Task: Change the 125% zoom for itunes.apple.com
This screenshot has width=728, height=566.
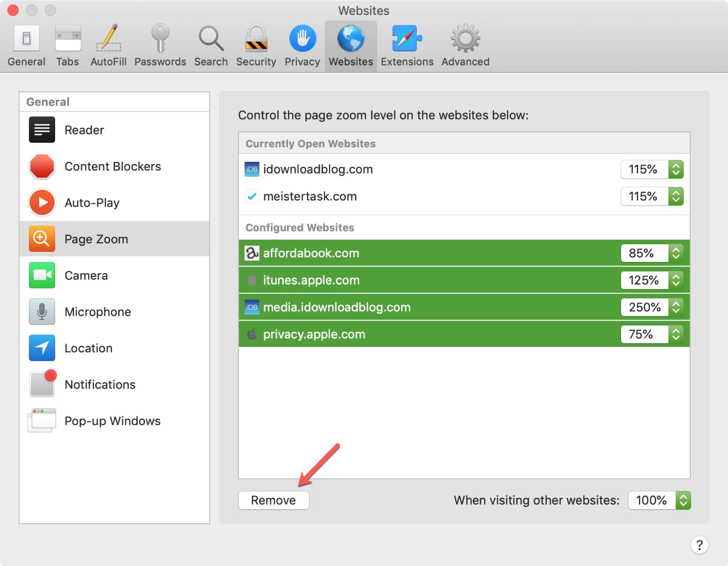Action: click(x=652, y=280)
